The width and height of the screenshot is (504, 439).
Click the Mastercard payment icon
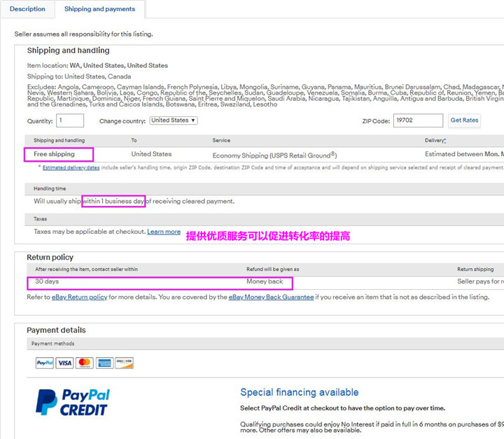coord(85,363)
